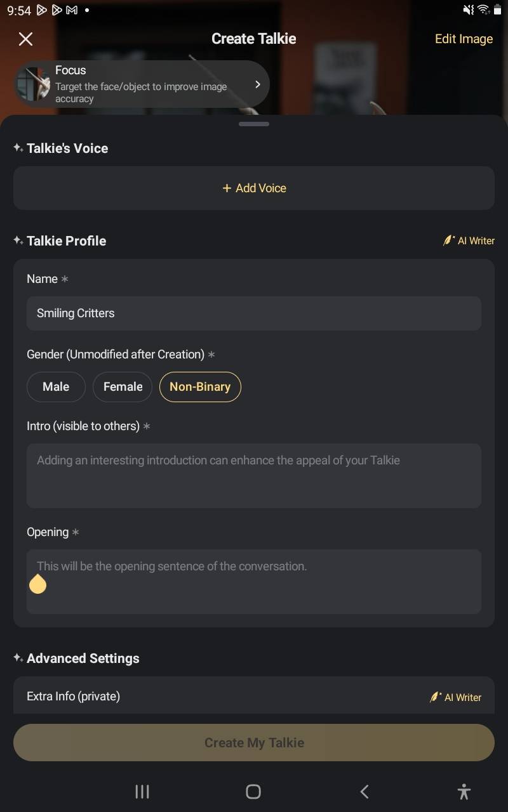Tap the Android back navigation arrow
Viewport: 508px width, 812px height.
coord(364,791)
